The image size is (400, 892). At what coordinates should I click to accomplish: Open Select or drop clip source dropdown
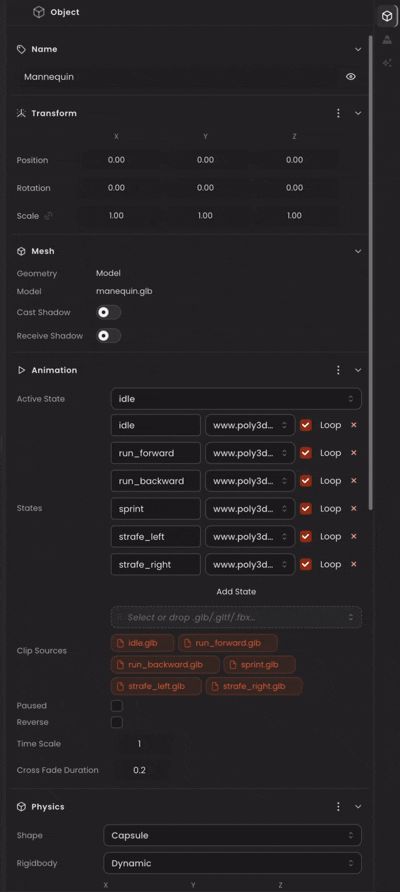coord(236,617)
